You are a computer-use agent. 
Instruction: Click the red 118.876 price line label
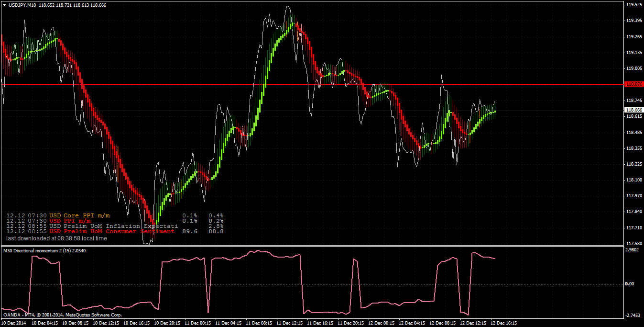[633, 84]
